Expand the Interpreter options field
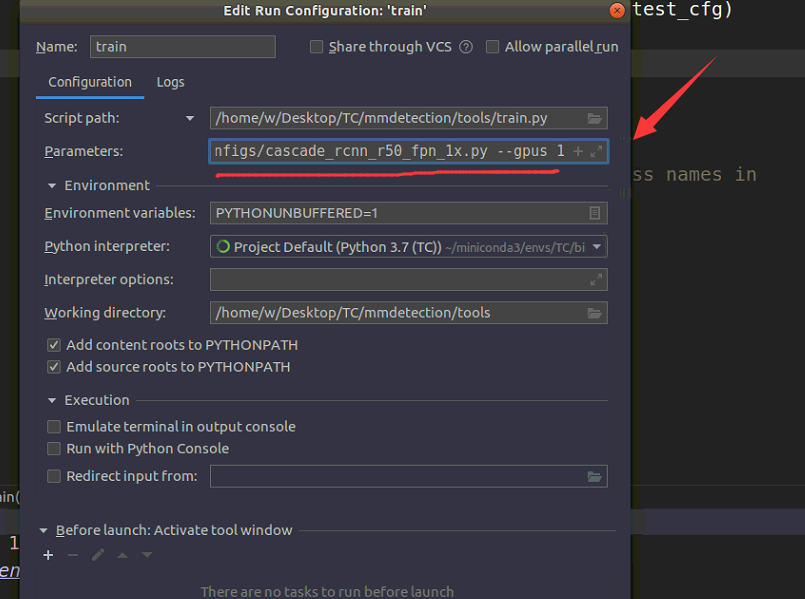This screenshot has width=805, height=599. 596,280
